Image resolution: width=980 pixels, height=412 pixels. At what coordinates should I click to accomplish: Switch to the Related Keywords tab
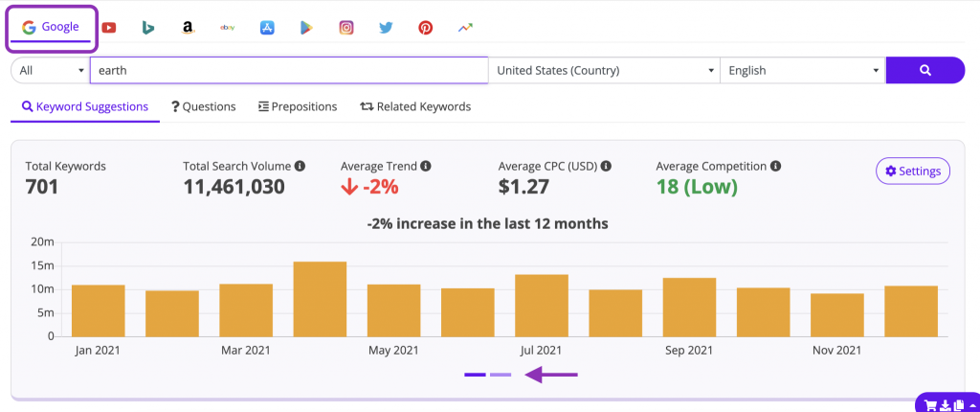click(415, 106)
